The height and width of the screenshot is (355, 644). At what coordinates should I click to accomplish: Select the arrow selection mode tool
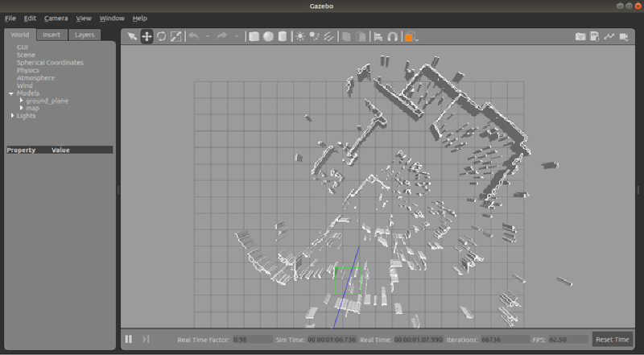pyautogui.click(x=132, y=36)
